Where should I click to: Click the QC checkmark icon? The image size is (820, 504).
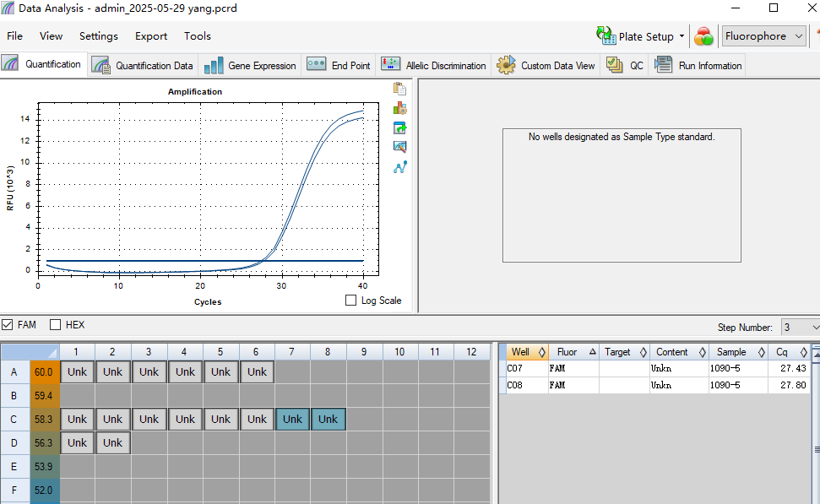coord(614,64)
